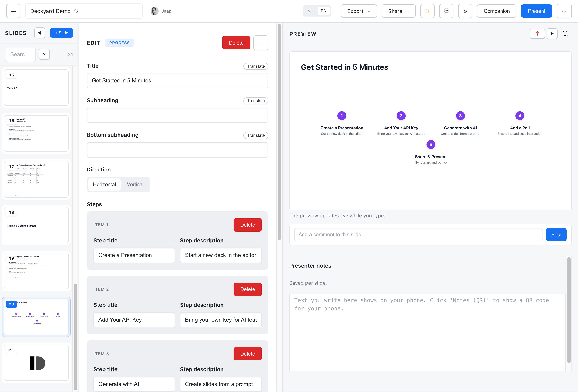578x392 pixels.
Task: Open the settings gear
Action: click(465, 11)
